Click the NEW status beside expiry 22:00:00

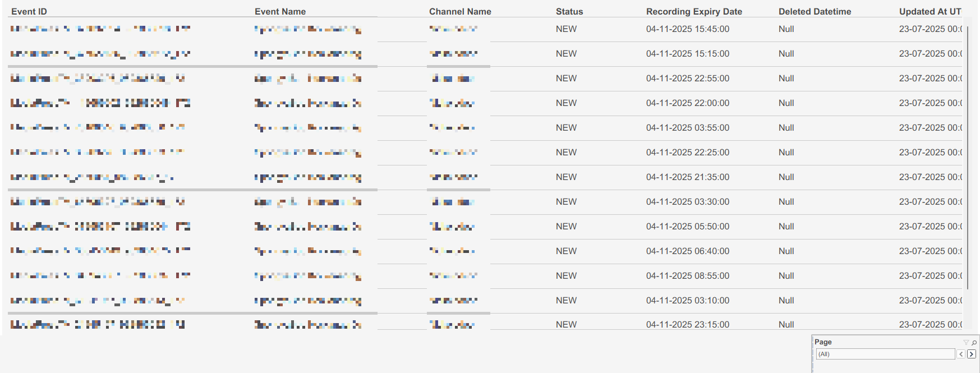(566, 103)
